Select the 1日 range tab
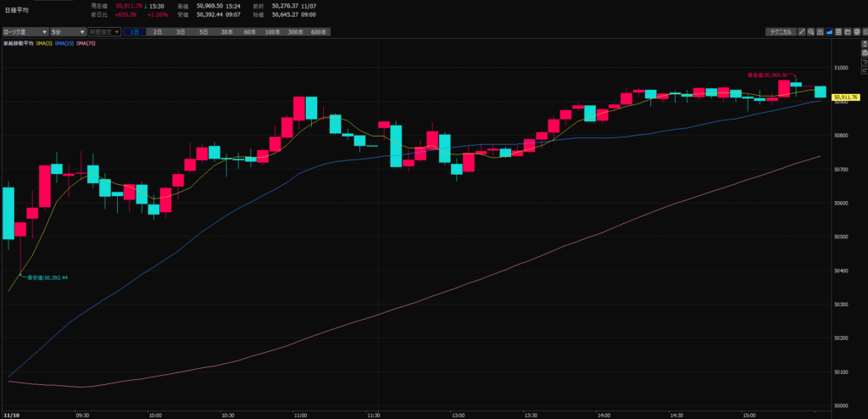Image resolution: width=868 pixels, height=419 pixels. [x=135, y=31]
